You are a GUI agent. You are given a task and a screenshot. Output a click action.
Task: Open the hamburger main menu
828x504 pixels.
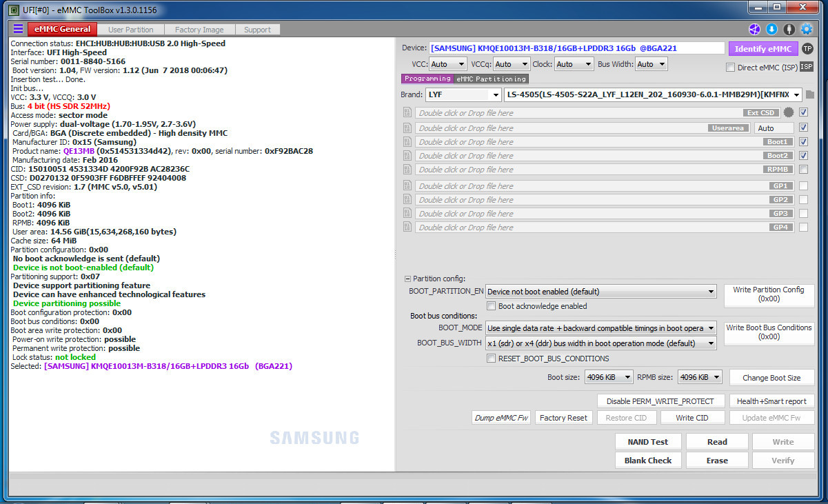click(x=18, y=29)
